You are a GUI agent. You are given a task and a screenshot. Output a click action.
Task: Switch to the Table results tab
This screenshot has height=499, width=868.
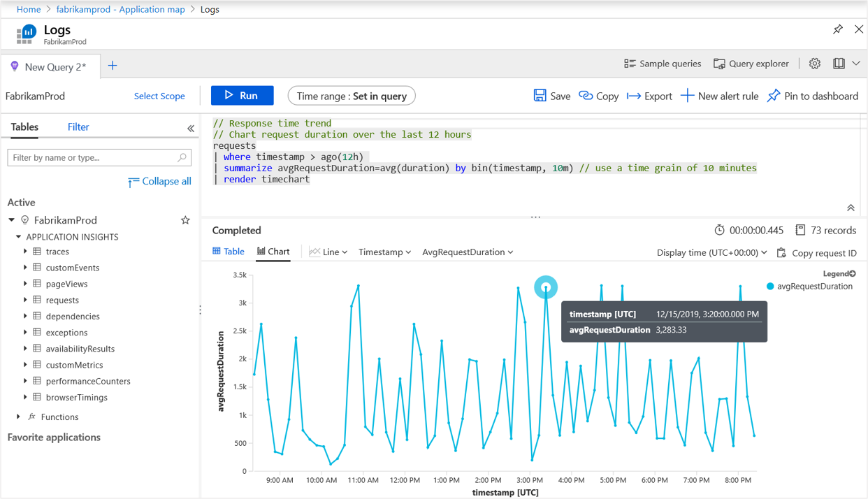(229, 252)
